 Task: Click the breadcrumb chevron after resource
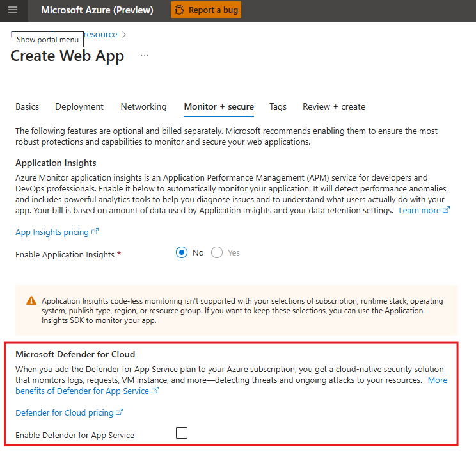coord(124,35)
